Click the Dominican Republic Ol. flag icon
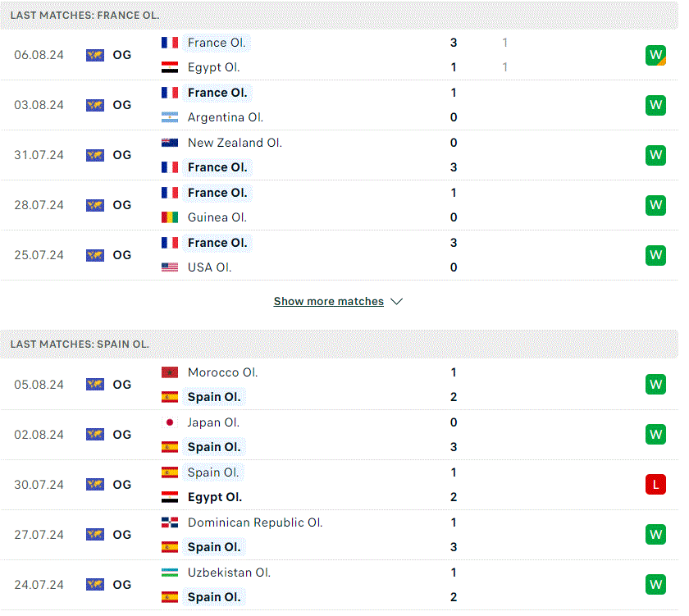 pyautogui.click(x=170, y=522)
